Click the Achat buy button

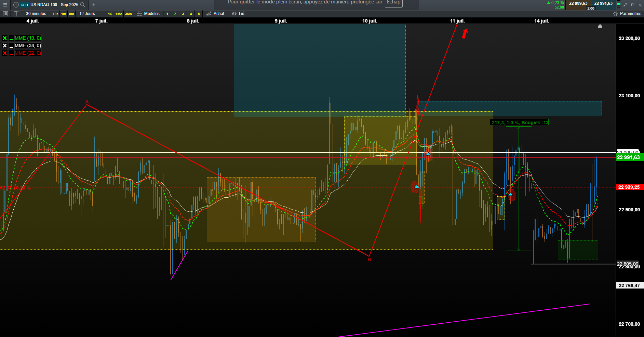click(216, 14)
